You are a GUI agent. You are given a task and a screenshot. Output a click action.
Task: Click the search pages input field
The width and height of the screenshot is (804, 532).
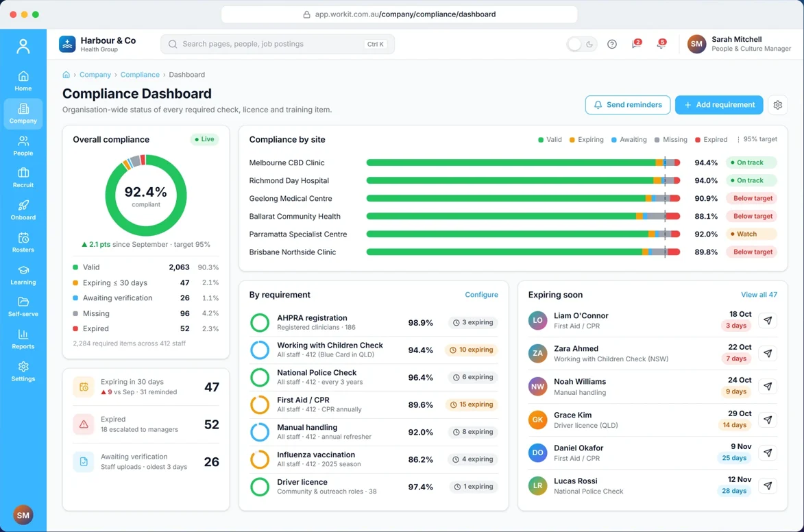278,44
